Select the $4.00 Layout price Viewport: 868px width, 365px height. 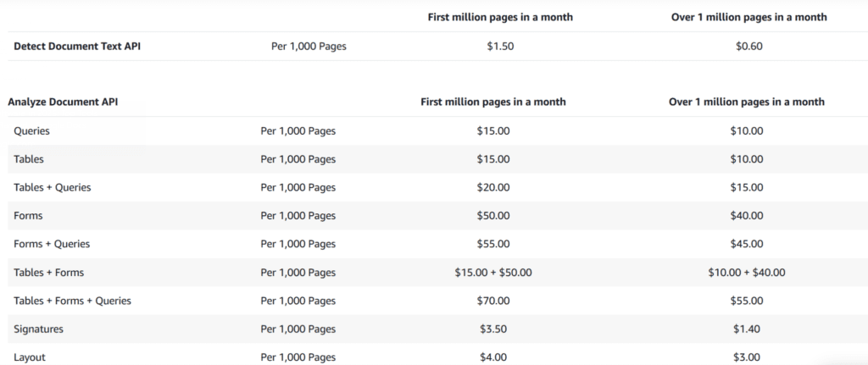tap(493, 357)
